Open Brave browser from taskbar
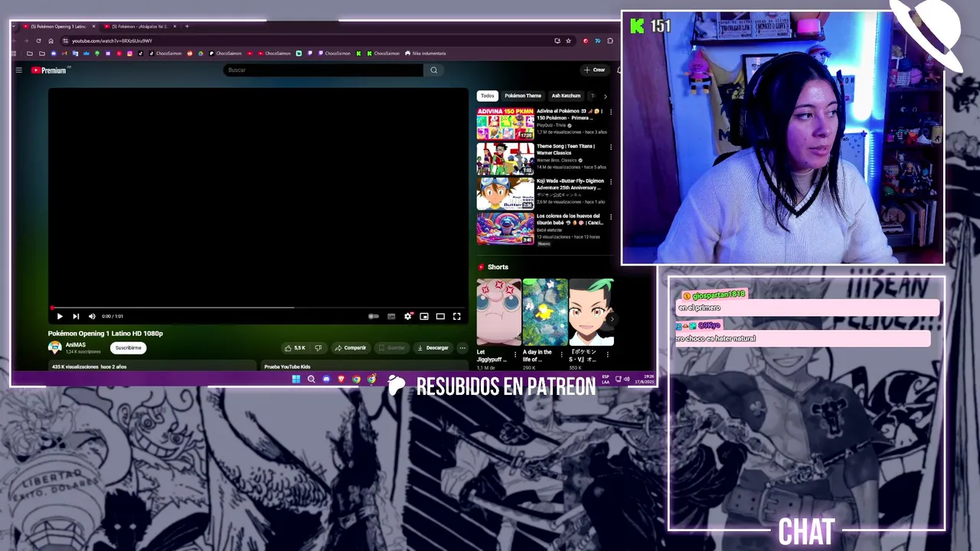The image size is (980, 551). 341,379
